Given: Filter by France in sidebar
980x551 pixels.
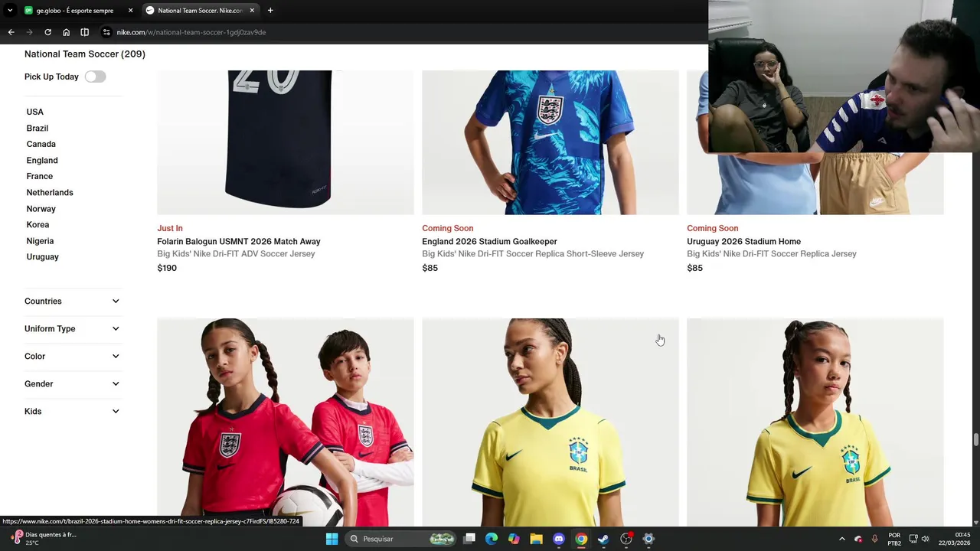Looking at the screenshot, I should 40,176.
